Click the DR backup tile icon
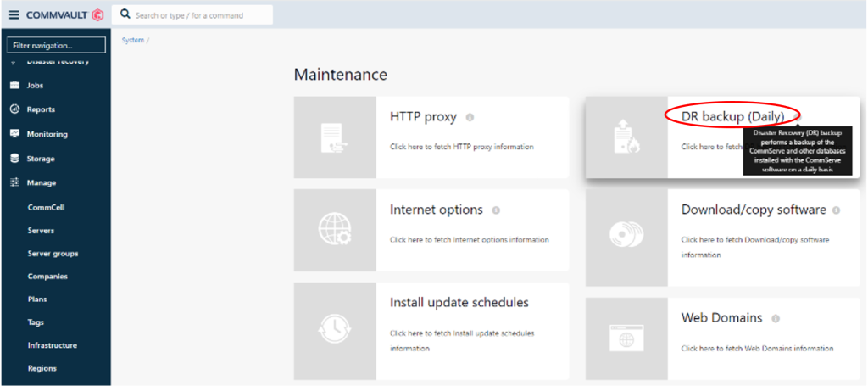The height and width of the screenshot is (386, 868). (x=627, y=137)
